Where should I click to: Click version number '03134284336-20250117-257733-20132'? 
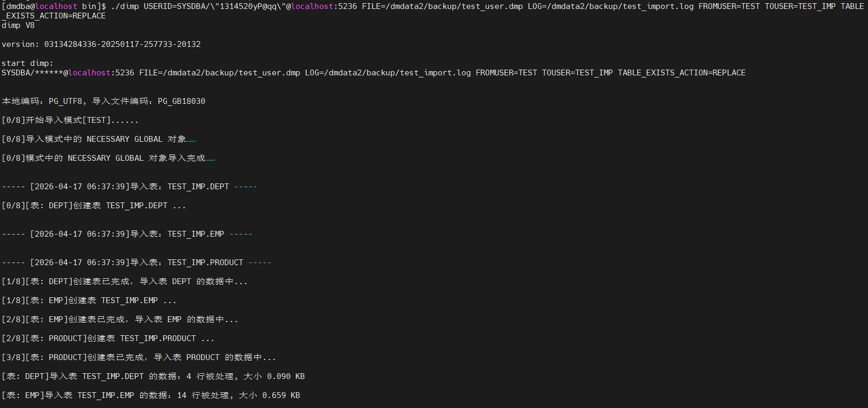tap(122, 44)
